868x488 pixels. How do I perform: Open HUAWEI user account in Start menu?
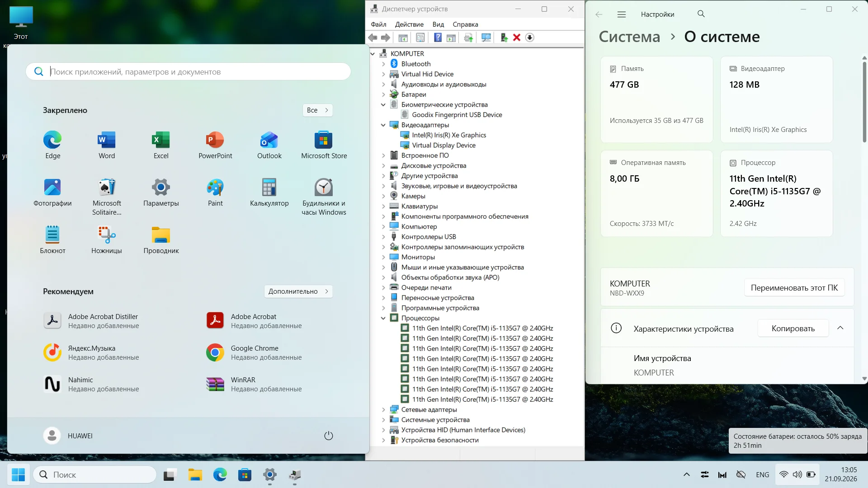68,436
